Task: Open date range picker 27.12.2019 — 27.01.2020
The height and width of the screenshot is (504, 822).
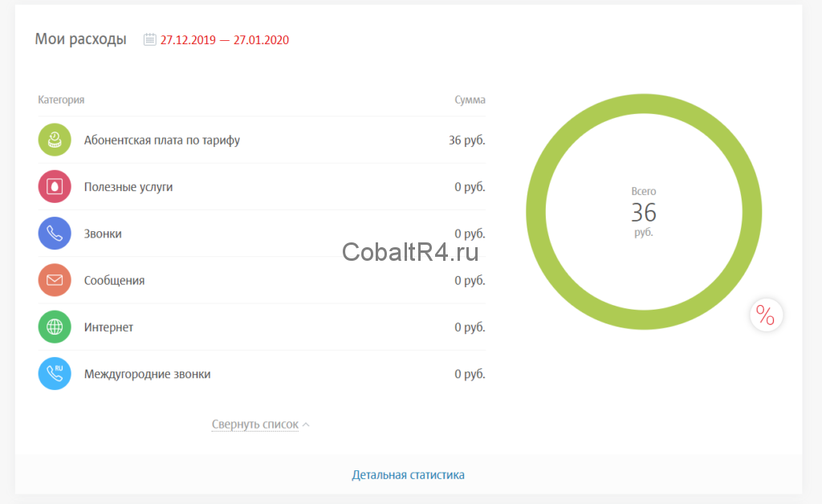Action: 225,39
